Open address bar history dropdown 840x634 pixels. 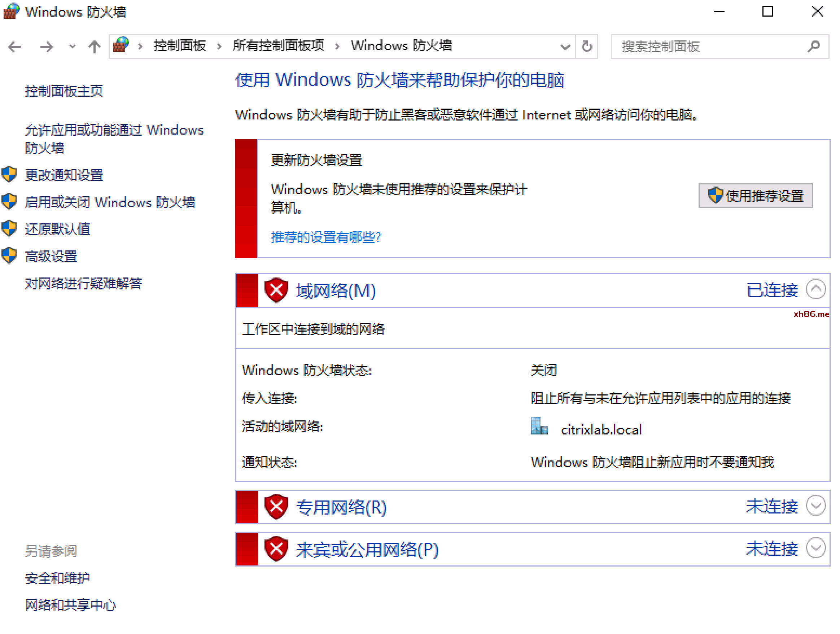click(x=565, y=47)
